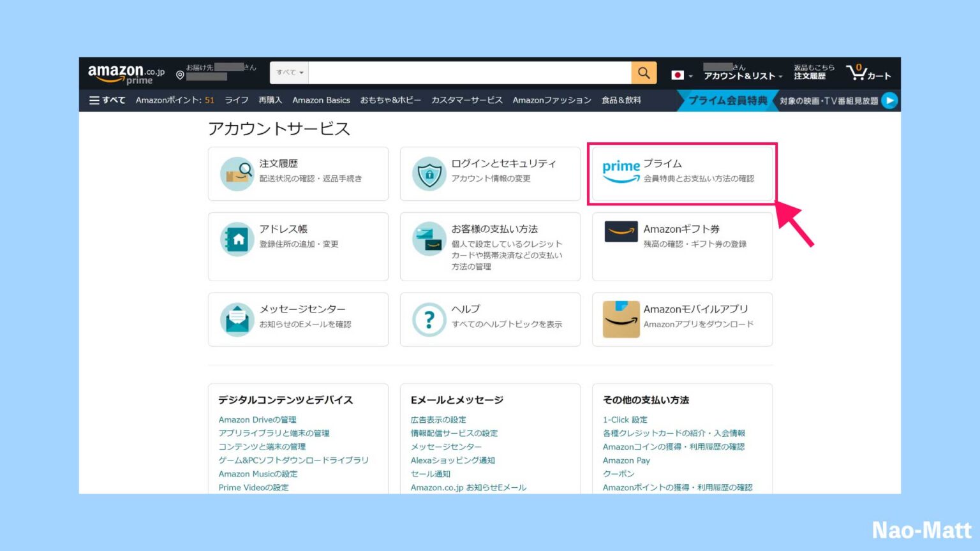The width and height of the screenshot is (980, 551).
Task: Open 広告表示の設定 link
Action: click(438, 420)
